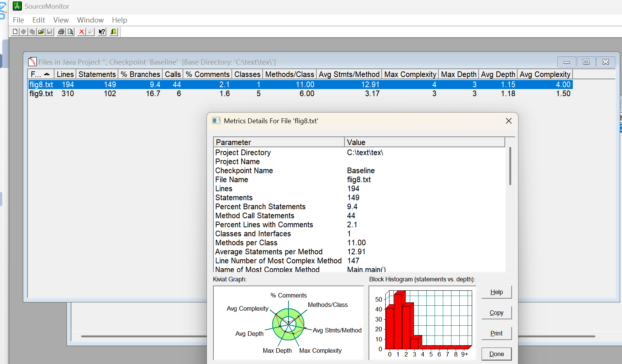Select the Methods per Class row
Screen dimensions: 622x364
[359, 243]
